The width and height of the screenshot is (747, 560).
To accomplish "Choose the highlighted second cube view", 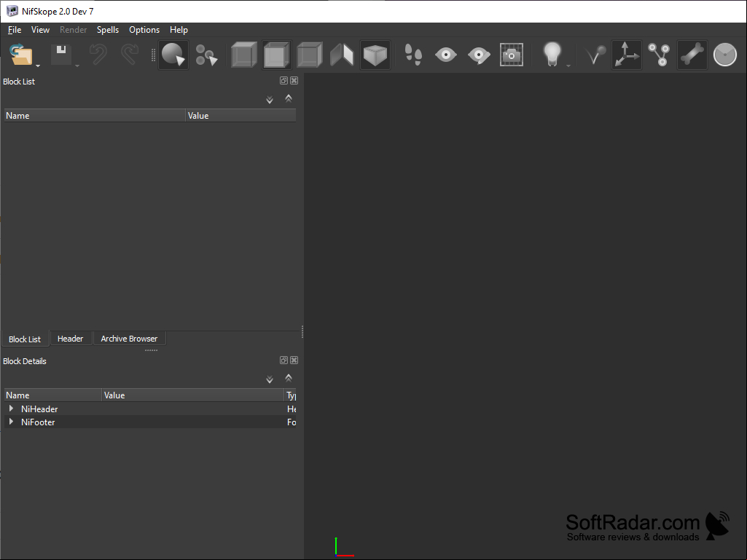I will point(277,55).
